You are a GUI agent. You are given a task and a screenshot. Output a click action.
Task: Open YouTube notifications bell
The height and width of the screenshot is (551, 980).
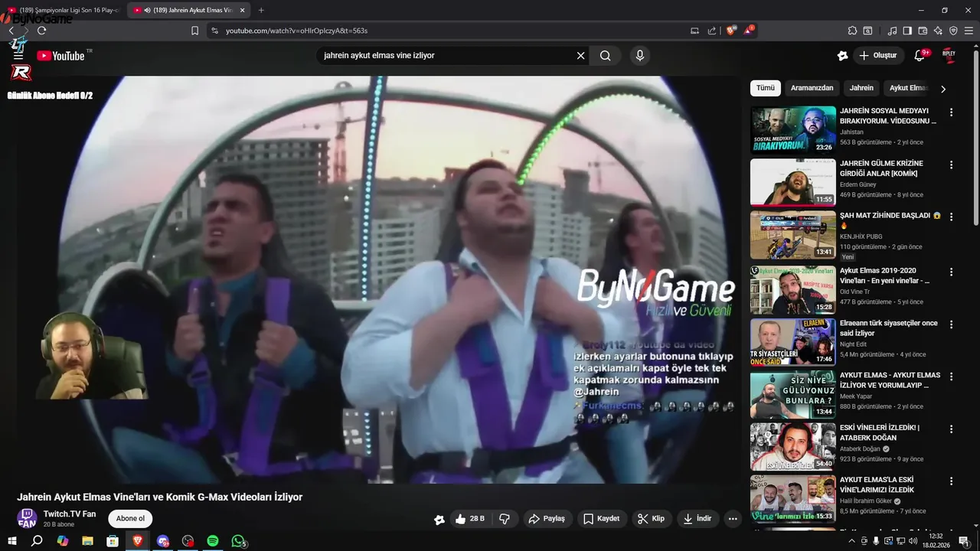pos(920,56)
